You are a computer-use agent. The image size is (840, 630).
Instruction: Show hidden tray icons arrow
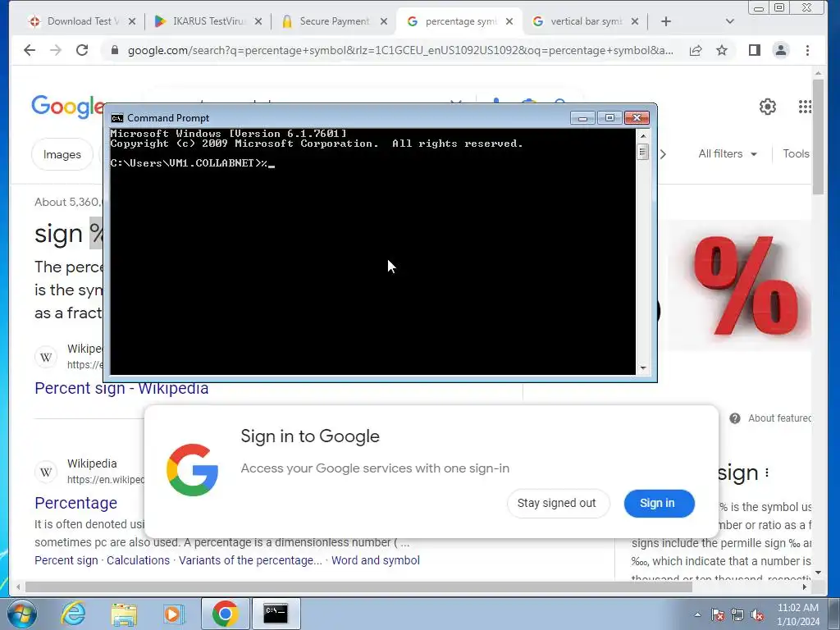tap(697, 614)
